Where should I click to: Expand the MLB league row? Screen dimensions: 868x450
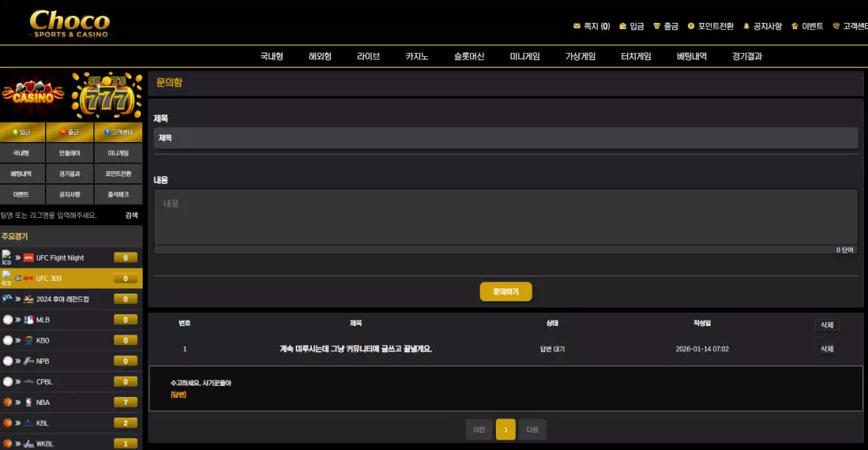71,320
